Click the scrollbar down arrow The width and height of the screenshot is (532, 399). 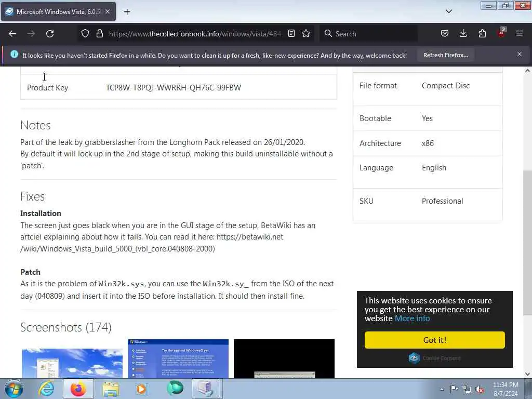[x=527, y=374]
